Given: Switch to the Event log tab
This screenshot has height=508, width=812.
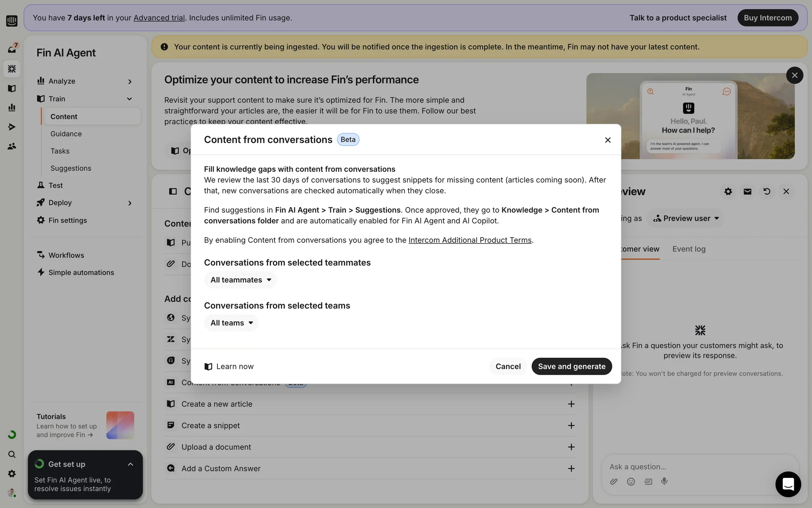Looking at the screenshot, I should 689,249.
